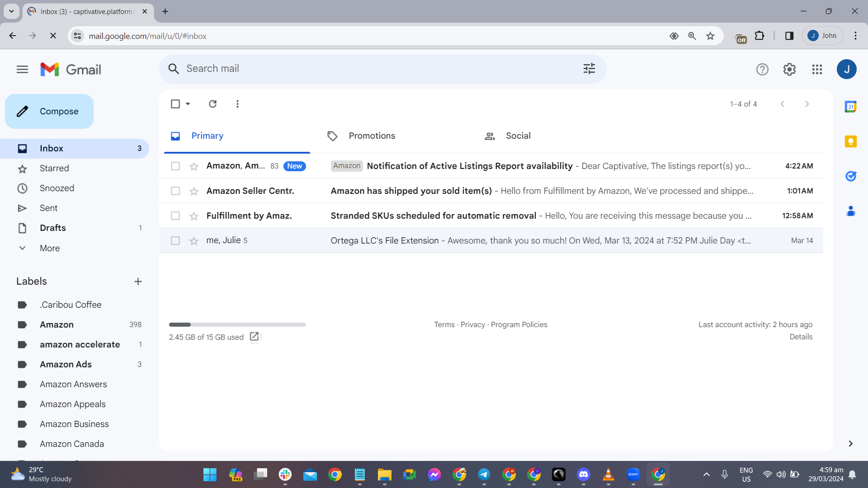Viewport: 868px width, 488px height.
Task: Expand More in the left sidebar
Action: click(50, 248)
